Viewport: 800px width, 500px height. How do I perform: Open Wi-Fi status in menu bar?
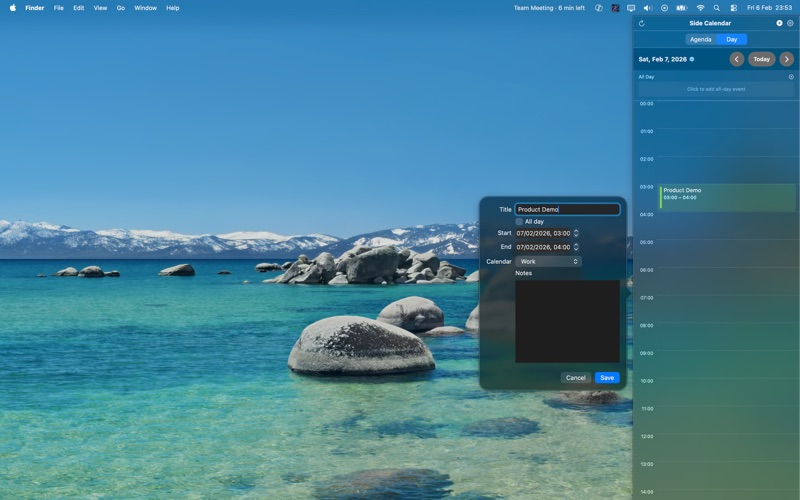click(701, 8)
